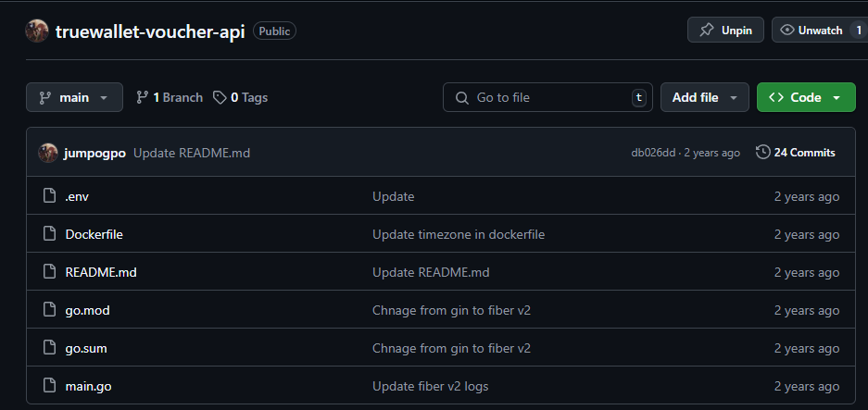The width and height of the screenshot is (868, 410).
Task: Focus the Go to file search field
Action: click(x=547, y=97)
